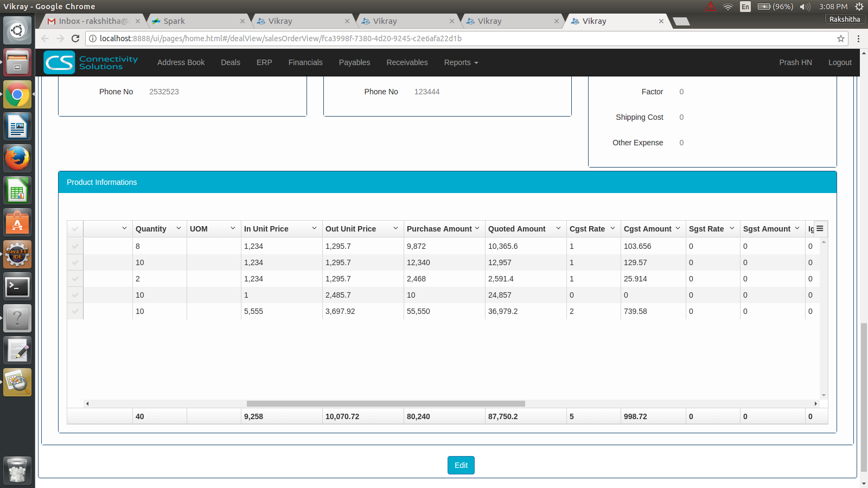Screen dimensions: 868x488
Task: Launch Firefox from the Ubuntu dock
Action: click(x=17, y=158)
